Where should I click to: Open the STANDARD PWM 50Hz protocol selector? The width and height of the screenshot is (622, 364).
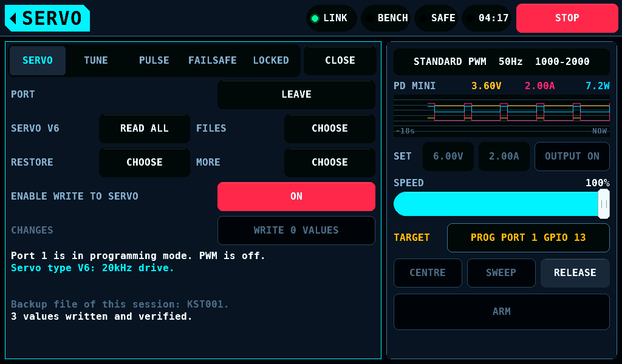coord(501,62)
